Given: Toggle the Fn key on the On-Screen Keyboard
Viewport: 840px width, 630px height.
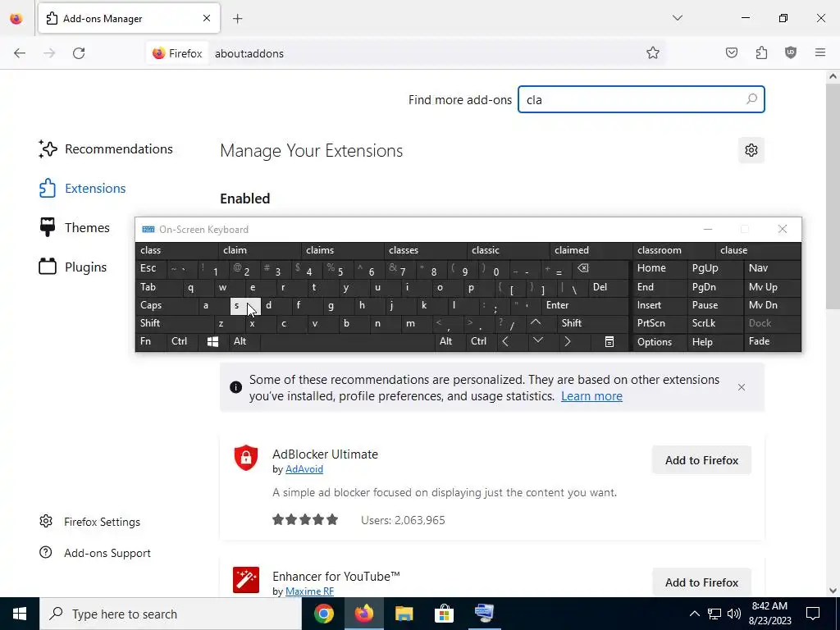Looking at the screenshot, I should (x=151, y=342).
